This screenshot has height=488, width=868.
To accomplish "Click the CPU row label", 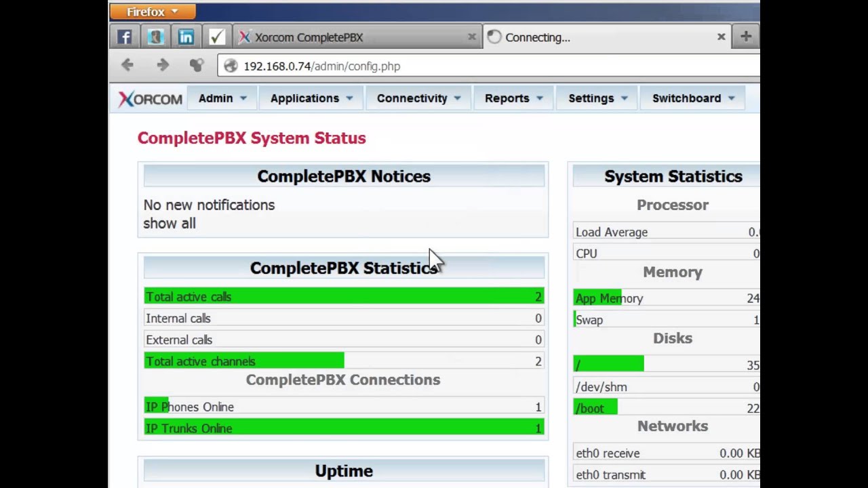I will (x=587, y=253).
